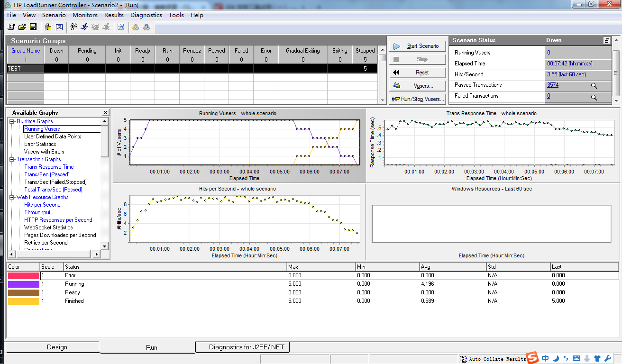This screenshot has height=364, width=622.
Task: Click Available Graphs horizontal scroll-left arrow
Action: (12, 255)
